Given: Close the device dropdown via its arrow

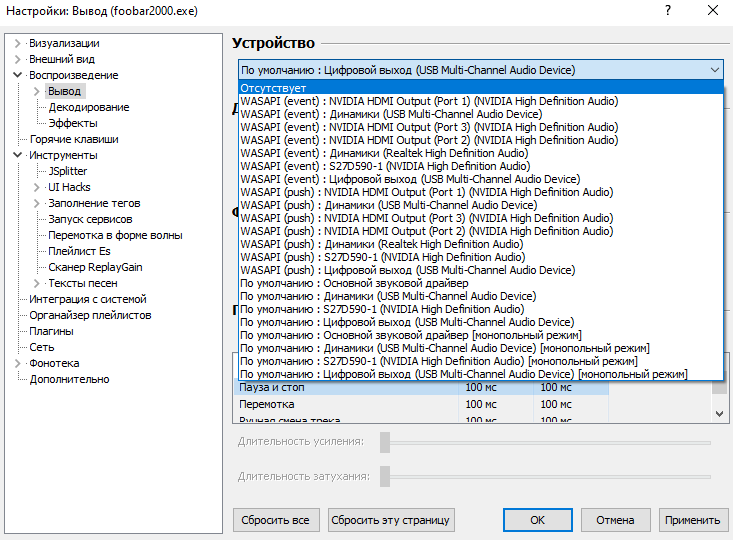Looking at the screenshot, I should click(x=714, y=70).
